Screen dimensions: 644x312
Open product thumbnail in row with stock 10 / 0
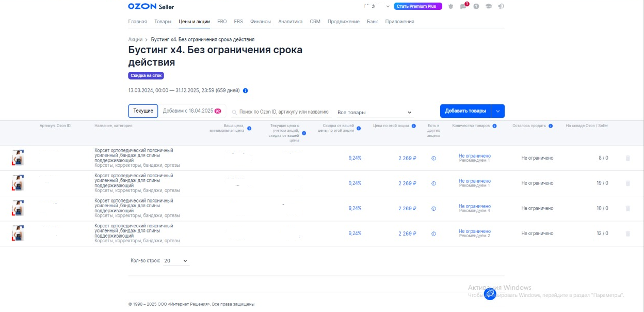(18, 208)
